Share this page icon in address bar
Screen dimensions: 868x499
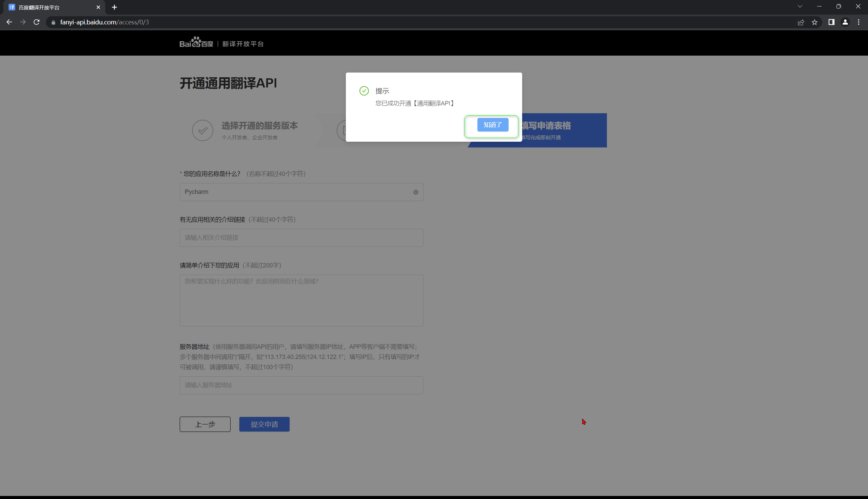(801, 22)
